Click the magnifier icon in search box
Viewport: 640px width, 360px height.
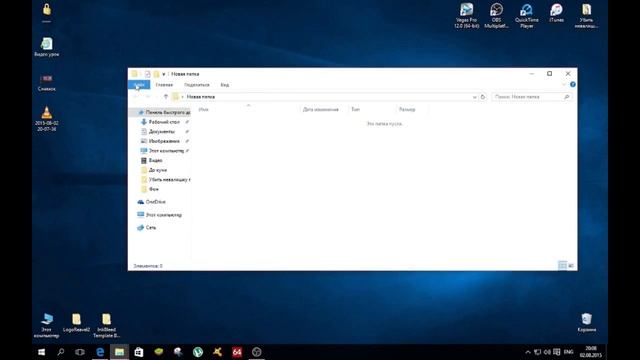(x=567, y=97)
